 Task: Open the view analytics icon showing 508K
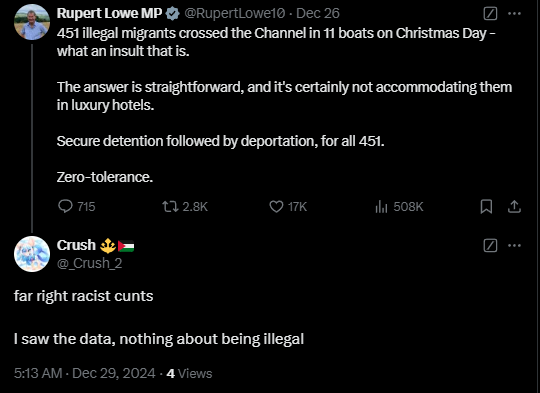coord(381,207)
